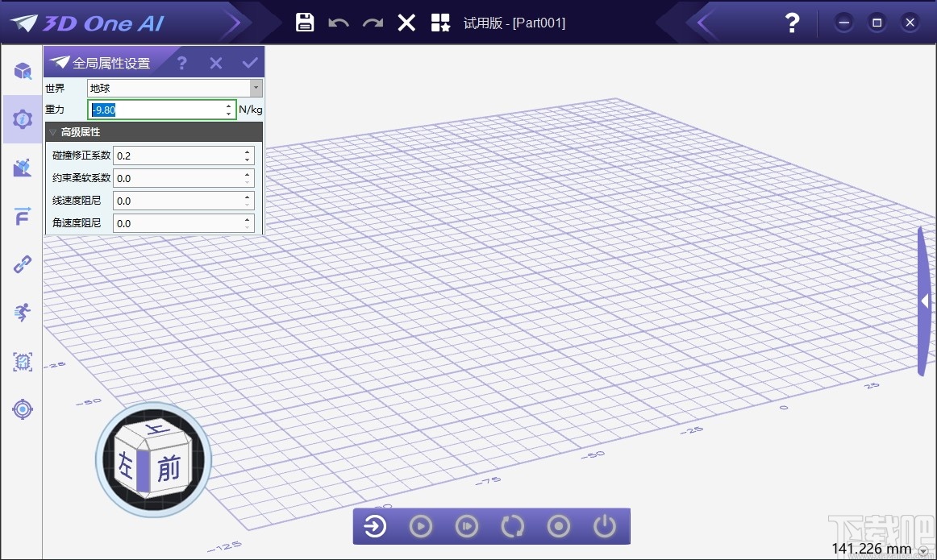The height and width of the screenshot is (560, 937).
Task: Increase 约束柔软系数 with up arrow
Action: click(248, 174)
